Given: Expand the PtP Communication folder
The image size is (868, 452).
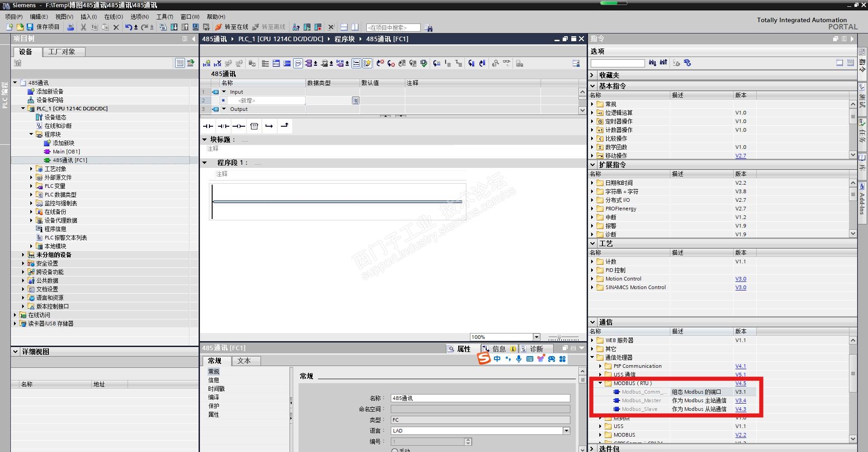Looking at the screenshot, I should pyautogui.click(x=600, y=366).
